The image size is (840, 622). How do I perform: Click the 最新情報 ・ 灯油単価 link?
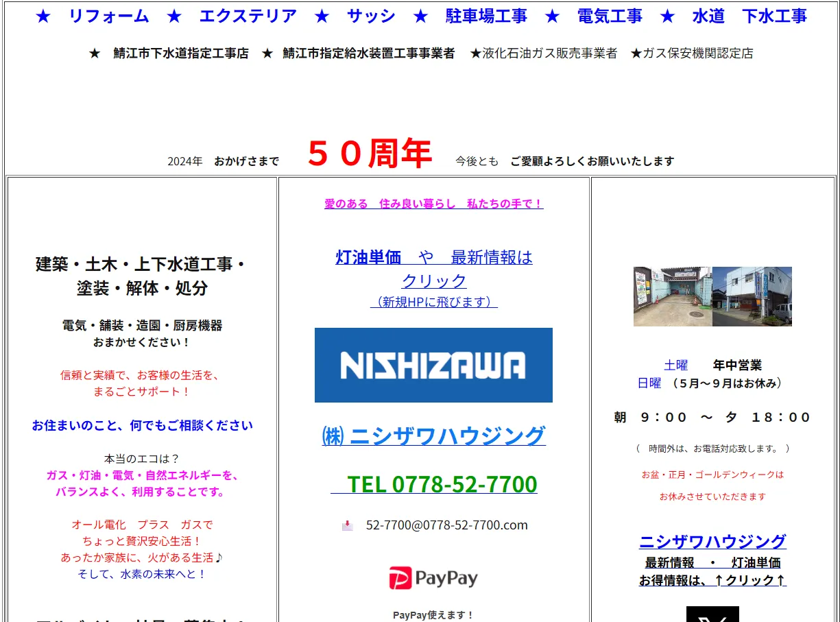click(712, 563)
